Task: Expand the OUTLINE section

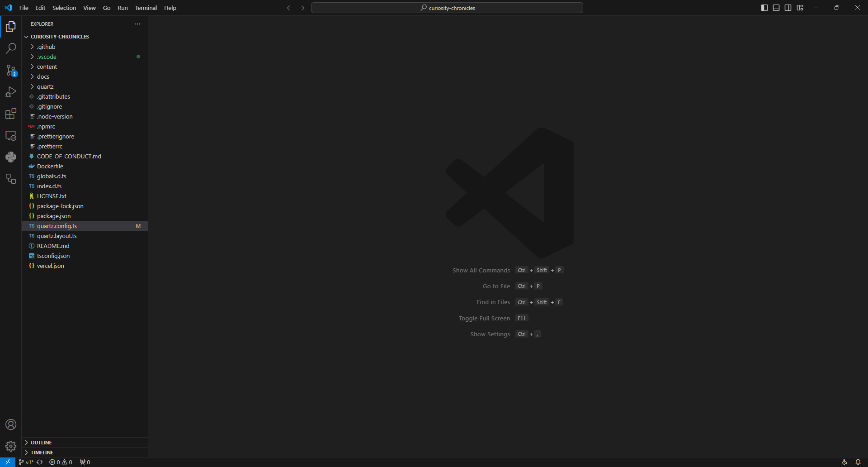Action: coord(85,443)
